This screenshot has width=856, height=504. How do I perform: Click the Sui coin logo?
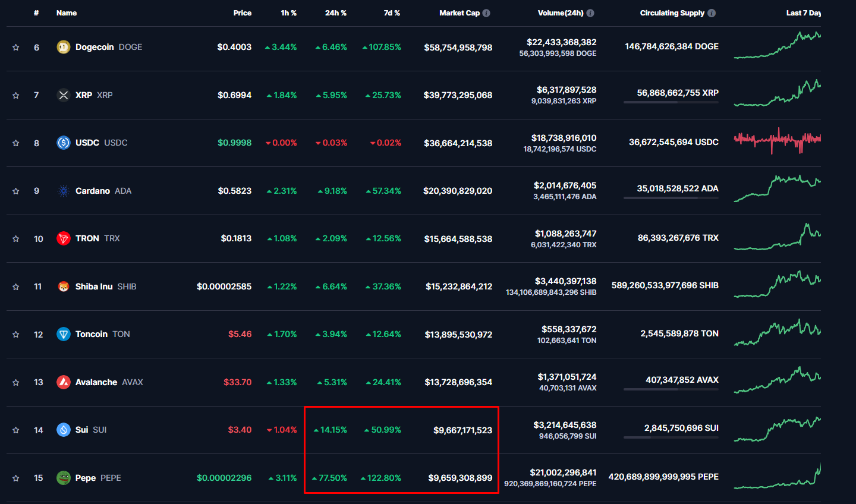(x=64, y=430)
